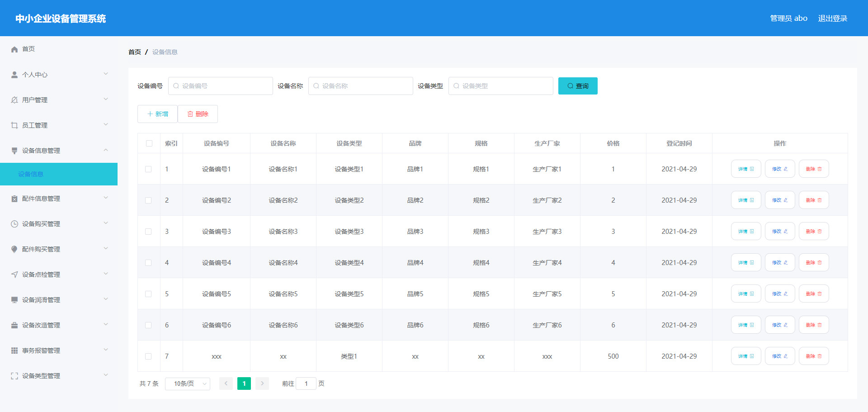Click the 登记时间 column header
The height and width of the screenshot is (412, 868).
(x=679, y=143)
